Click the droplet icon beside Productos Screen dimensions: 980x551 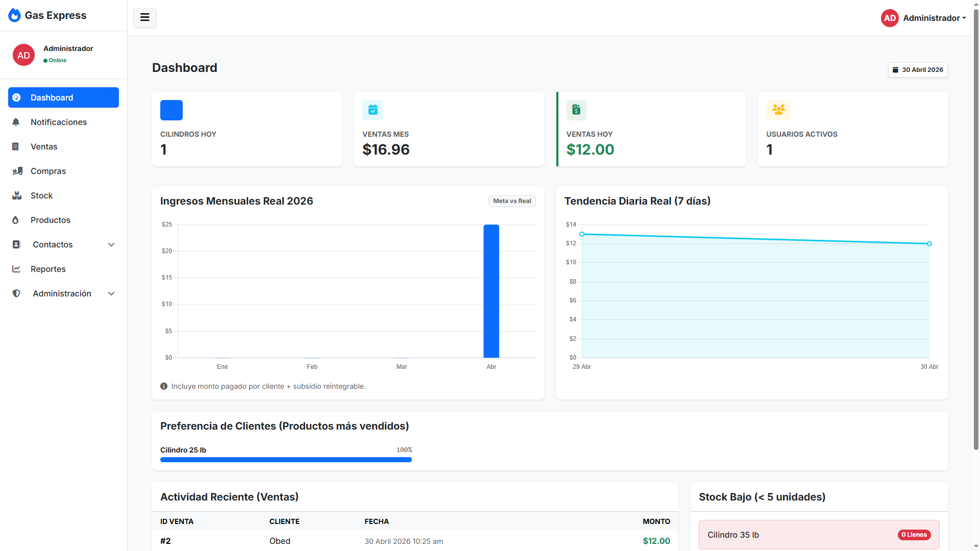coord(15,220)
